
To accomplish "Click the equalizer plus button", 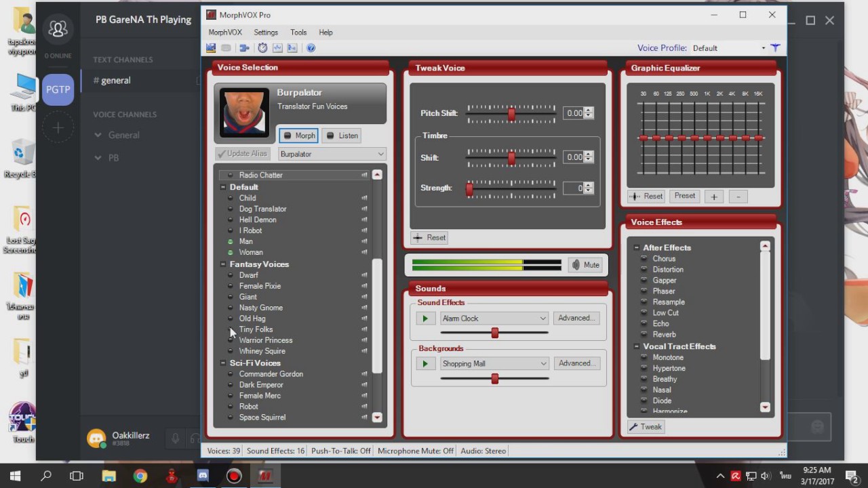I will click(x=713, y=197).
